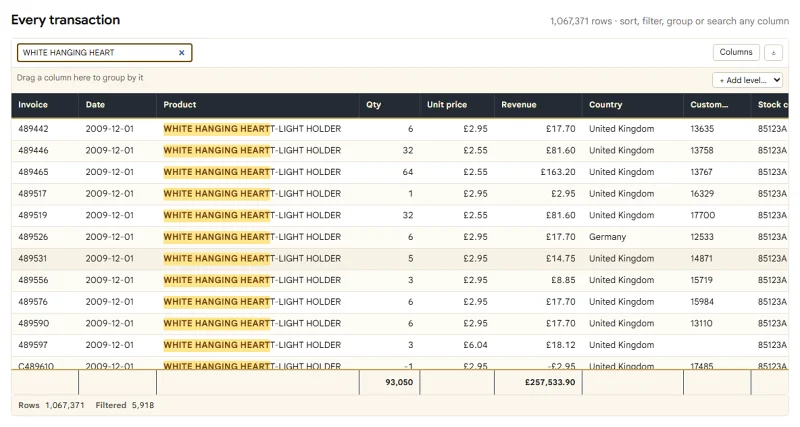Screen dimensions: 800x427
Task: Click customer ID 13110
Action: 702,323
